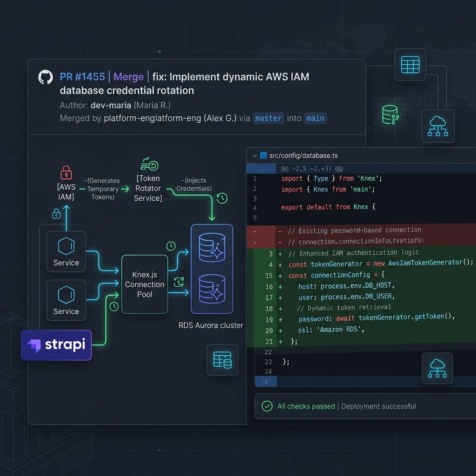Image resolution: width=476 pixels, height=476 pixels.
Task: Click the clock icon above Knex.js pool
Action: (171, 246)
